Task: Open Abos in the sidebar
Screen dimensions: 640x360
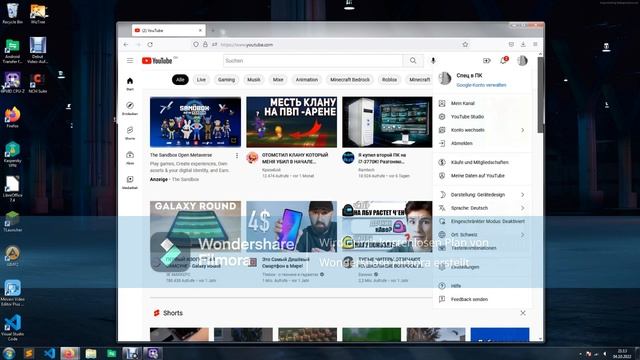Action: [130, 158]
